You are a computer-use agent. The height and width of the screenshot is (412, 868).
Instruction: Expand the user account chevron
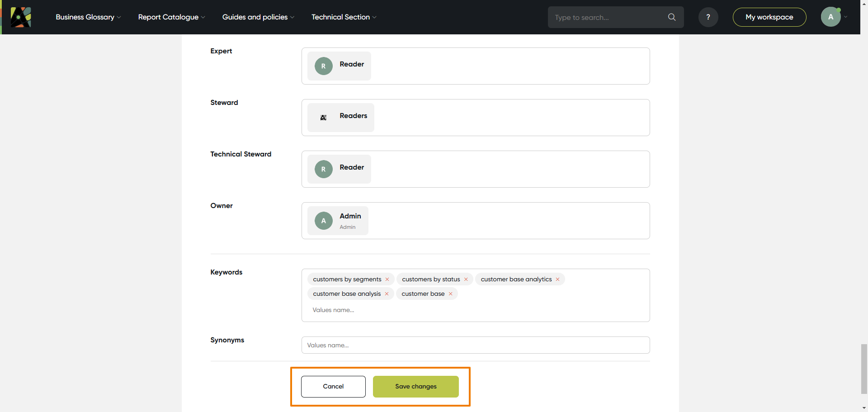[x=846, y=17]
